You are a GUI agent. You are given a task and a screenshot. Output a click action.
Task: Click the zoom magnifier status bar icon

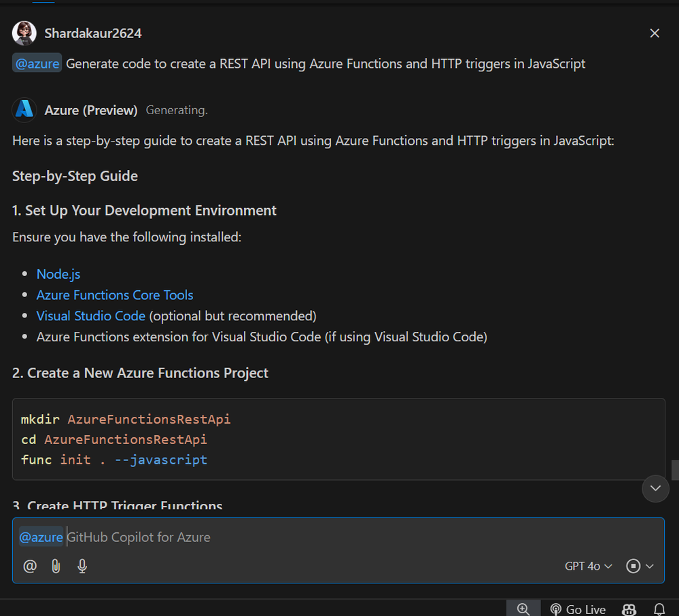click(523, 609)
